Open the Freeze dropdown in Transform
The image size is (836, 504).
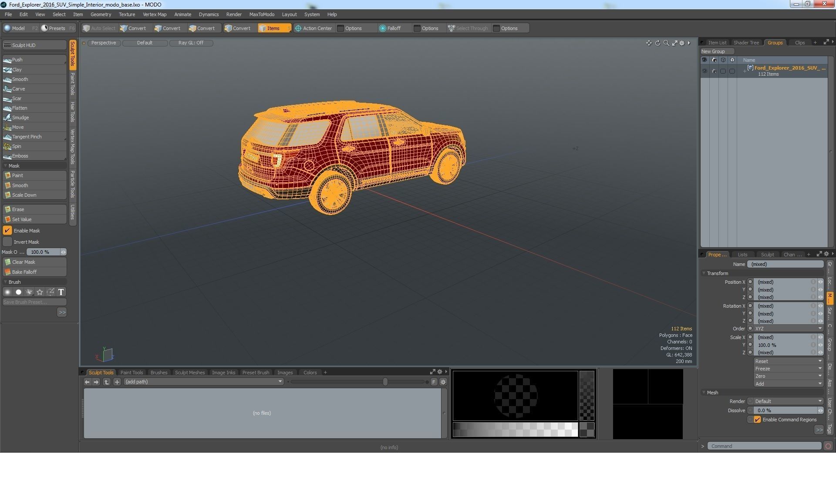(788, 369)
